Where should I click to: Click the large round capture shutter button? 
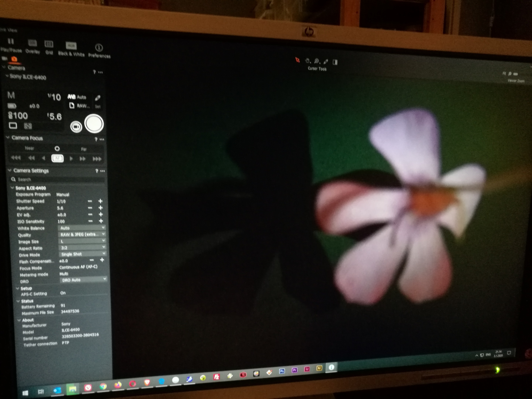click(94, 124)
